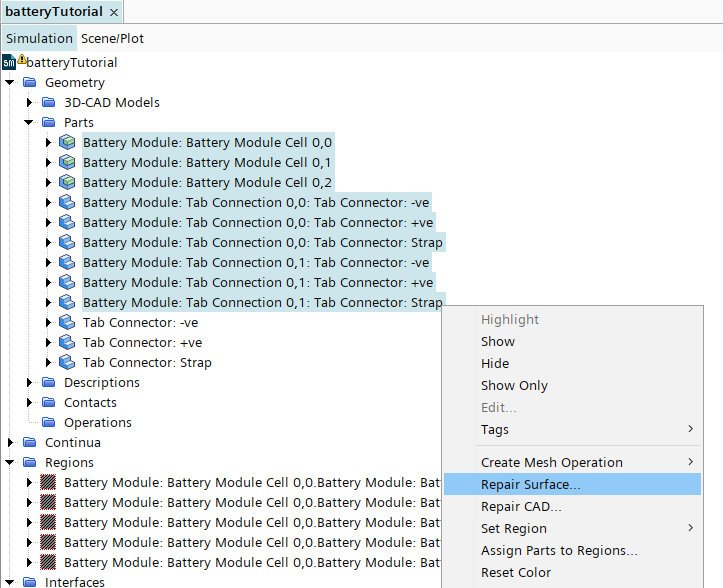Close the batteryTutorial tab
723x588 pixels.
tap(113, 11)
